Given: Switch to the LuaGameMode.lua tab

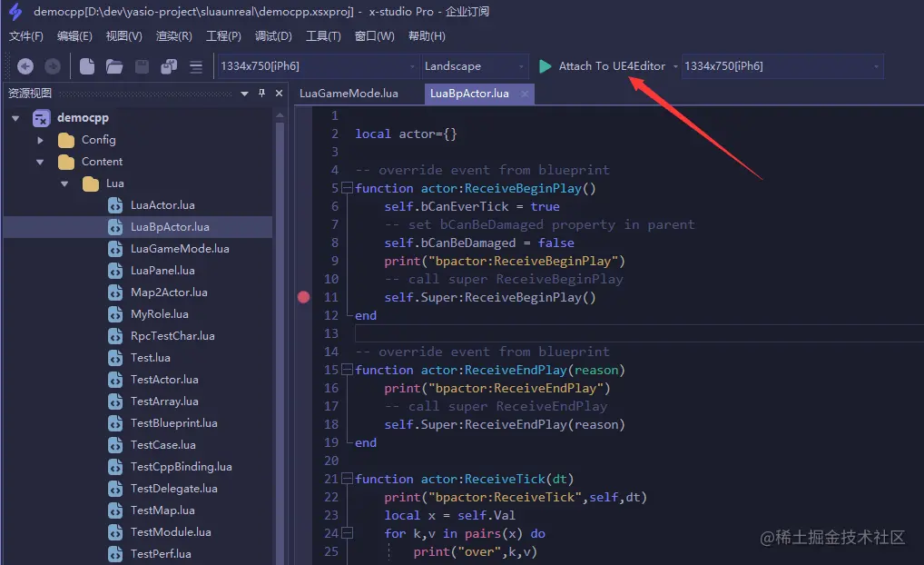Looking at the screenshot, I should click(x=349, y=94).
